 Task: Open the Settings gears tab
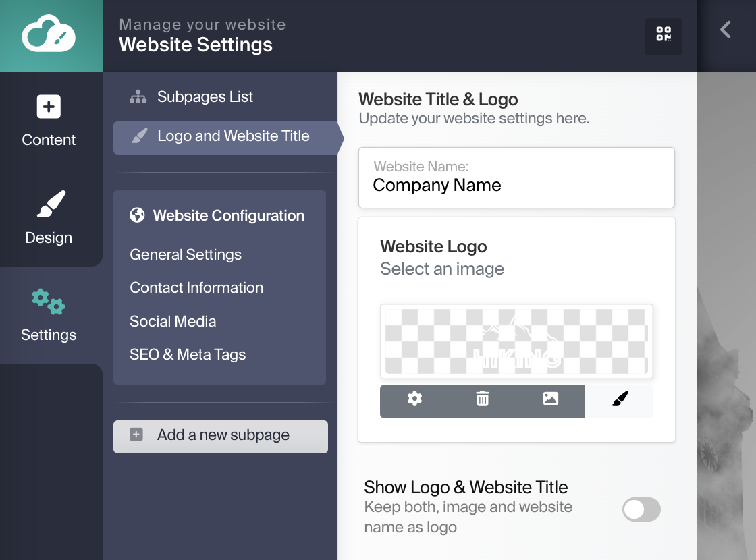tap(49, 314)
